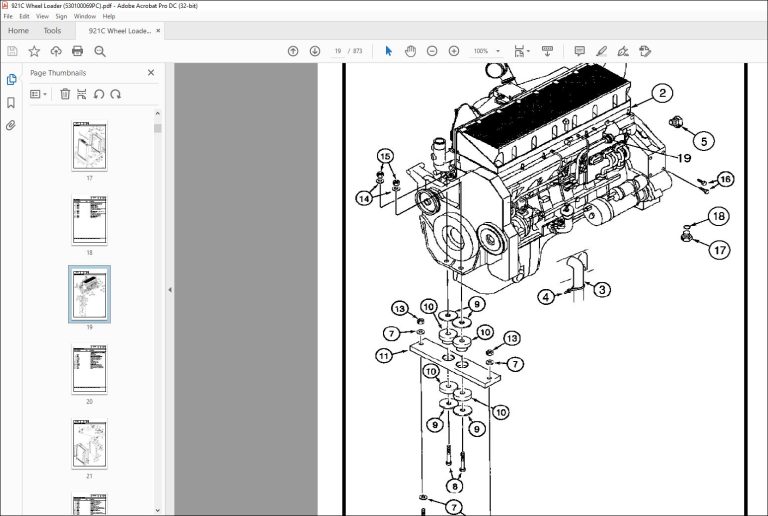Open the Bookmarks sidebar panel

click(11, 102)
